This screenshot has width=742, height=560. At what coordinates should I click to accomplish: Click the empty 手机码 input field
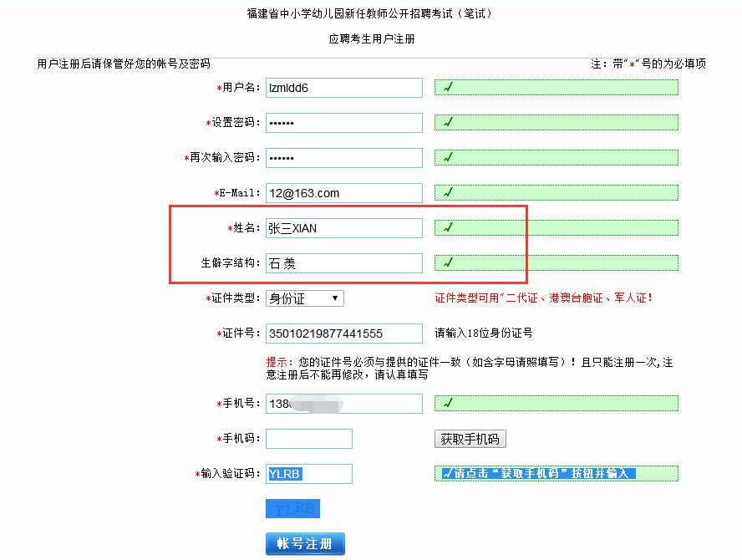[308, 439]
